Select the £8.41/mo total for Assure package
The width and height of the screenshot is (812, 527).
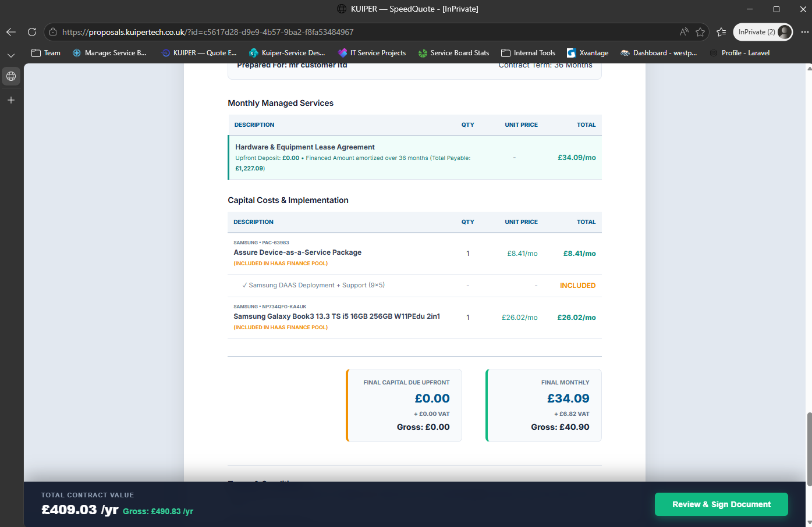pyautogui.click(x=580, y=254)
